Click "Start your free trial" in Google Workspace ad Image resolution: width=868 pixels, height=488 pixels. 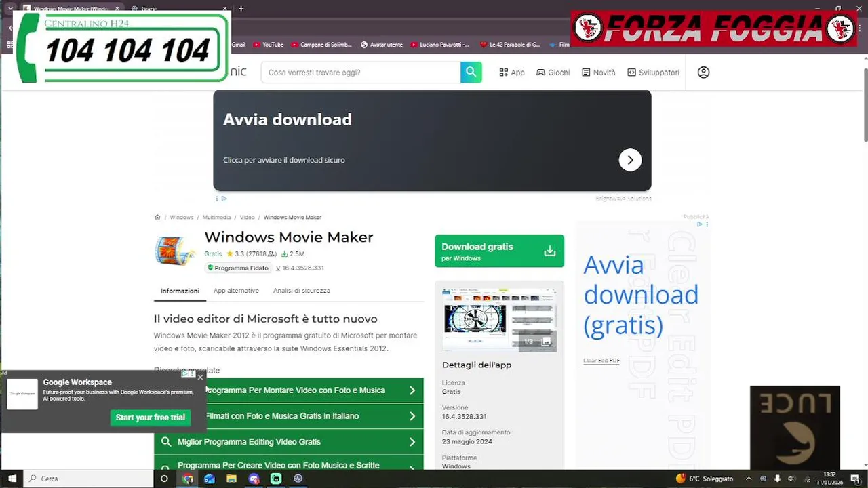coord(151,418)
